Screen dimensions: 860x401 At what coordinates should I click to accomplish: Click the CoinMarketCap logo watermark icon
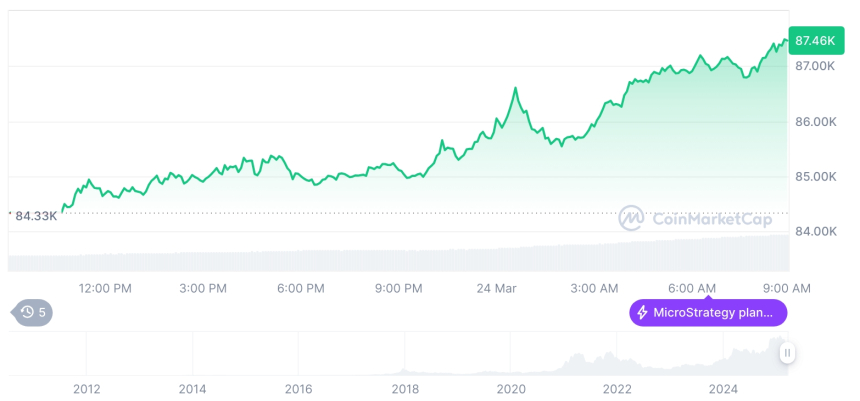pyautogui.click(x=631, y=218)
